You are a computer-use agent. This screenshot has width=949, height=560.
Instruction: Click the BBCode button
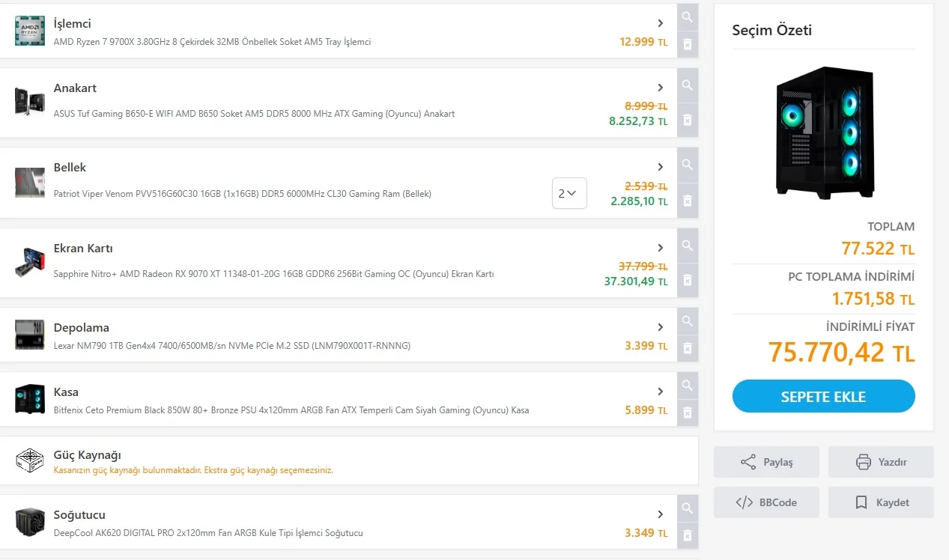click(x=766, y=502)
